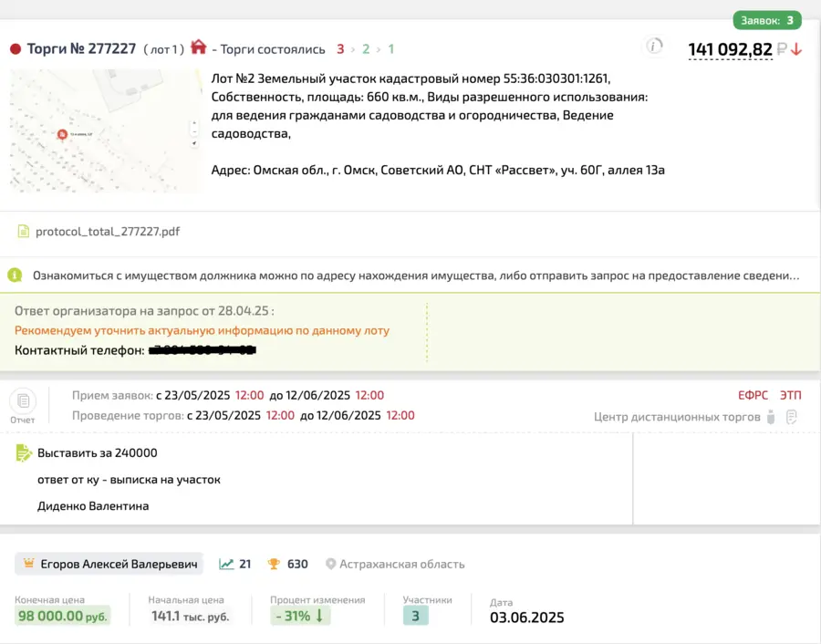Click the red house property-type icon
Viewport: 821px width, 644px height.
(199, 47)
